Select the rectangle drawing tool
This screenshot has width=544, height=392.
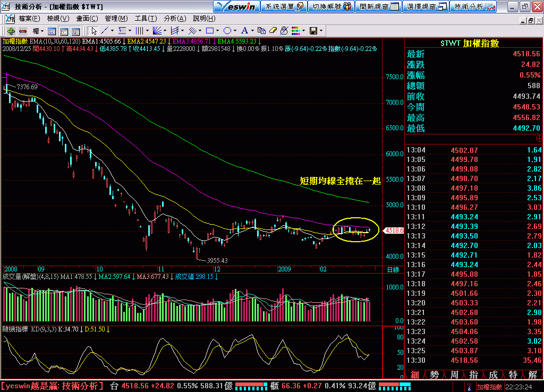click(x=209, y=31)
